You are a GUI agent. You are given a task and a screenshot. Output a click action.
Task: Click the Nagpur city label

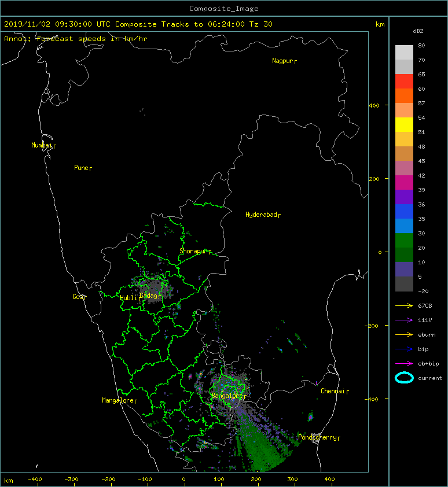(x=282, y=61)
